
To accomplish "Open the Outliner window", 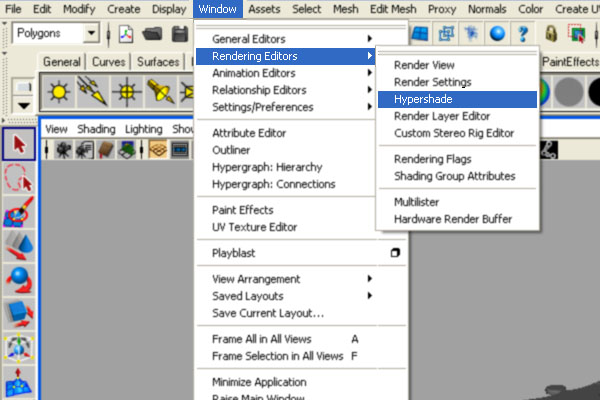I will tap(286, 150).
